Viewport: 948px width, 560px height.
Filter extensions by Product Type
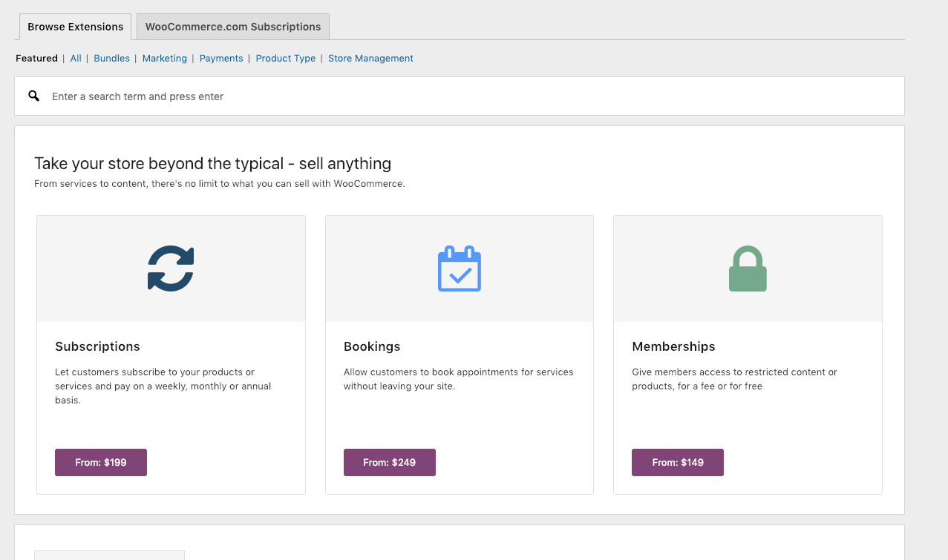286,59
